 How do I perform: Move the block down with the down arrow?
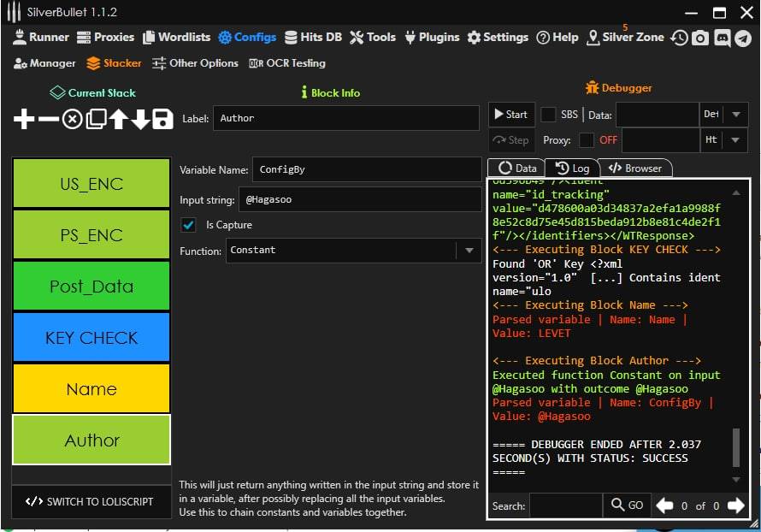140,120
